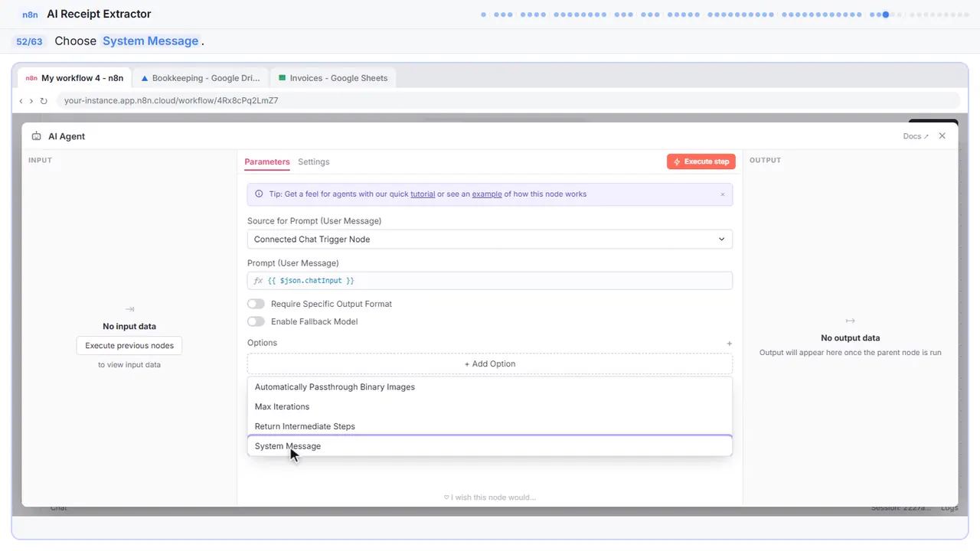Select Max Iterations option
This screenshot has width=980, height=551.
(x=490, y=406)
